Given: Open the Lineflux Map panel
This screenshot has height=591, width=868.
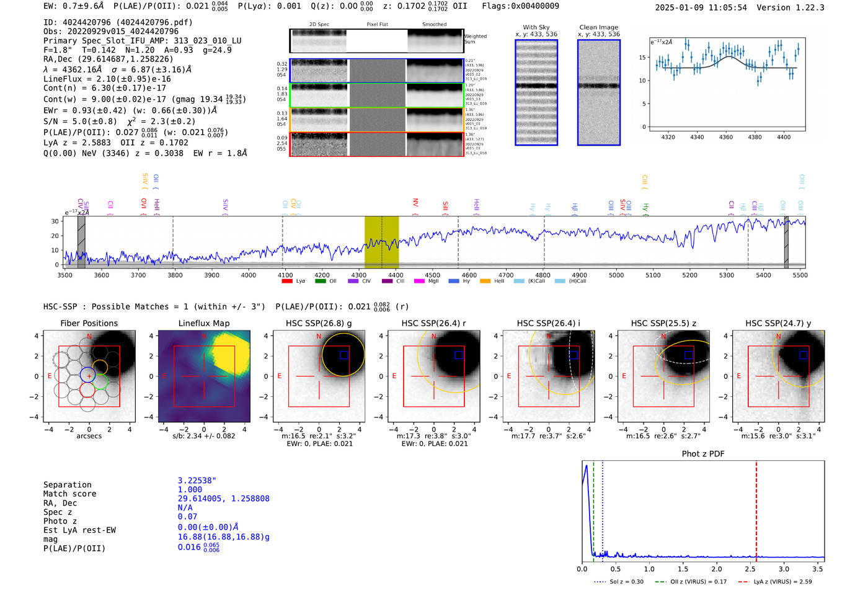Looking at the screenshot, I should coord(204,376).
